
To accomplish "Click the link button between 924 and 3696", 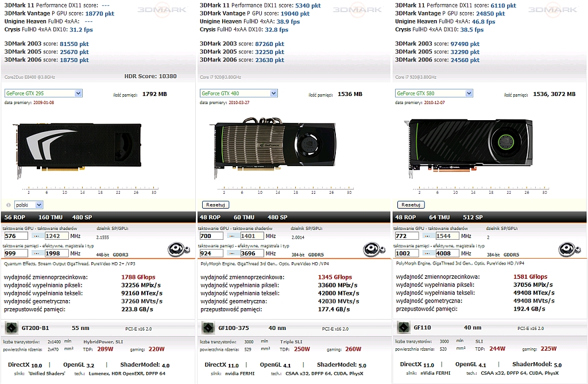I will [232, 253].
